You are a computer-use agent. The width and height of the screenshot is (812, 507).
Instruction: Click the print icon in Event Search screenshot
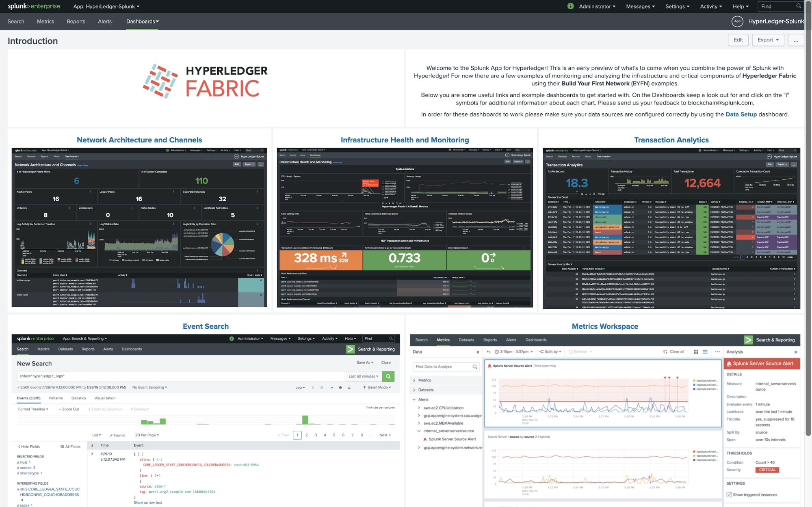click(340, 387)
